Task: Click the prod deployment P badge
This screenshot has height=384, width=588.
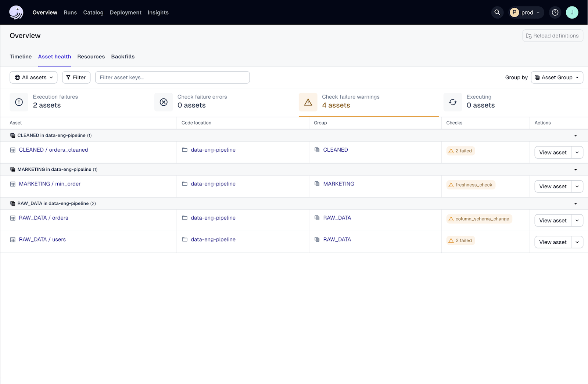Action: [x=514, y=12]
